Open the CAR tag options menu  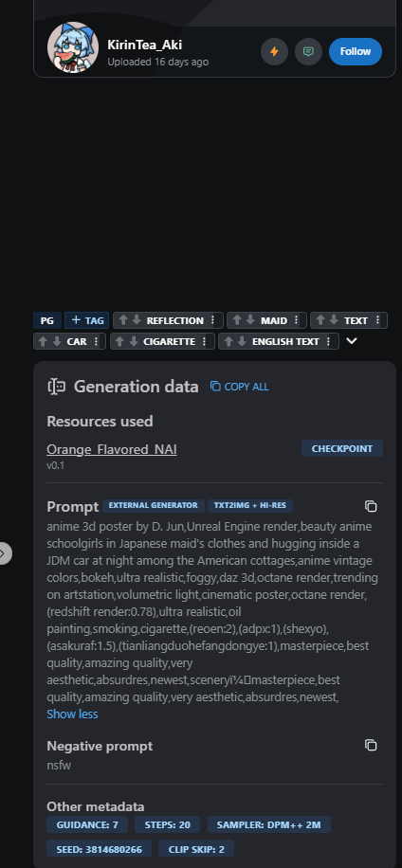(x=96, y=341)
